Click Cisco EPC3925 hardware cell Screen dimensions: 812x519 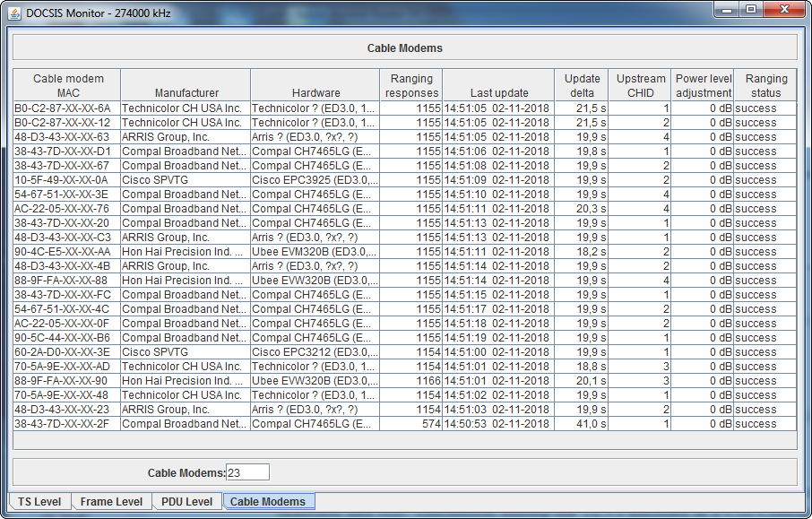(315, 180)
